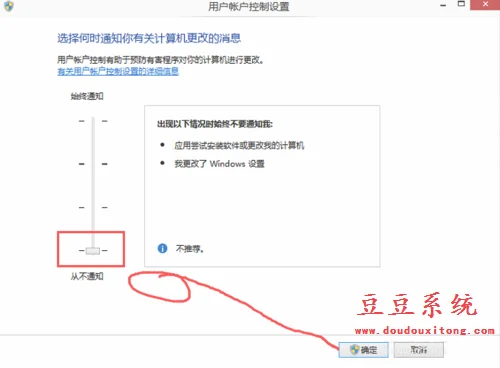
Task: Maximize the 用户帐户控制设置 window
Action: [461, 4]
